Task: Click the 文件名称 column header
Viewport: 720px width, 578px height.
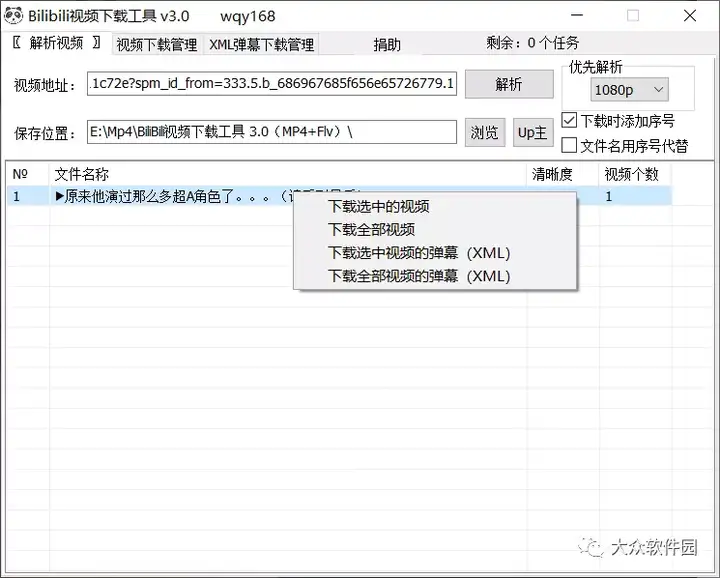Action: (x=287, y=174)
